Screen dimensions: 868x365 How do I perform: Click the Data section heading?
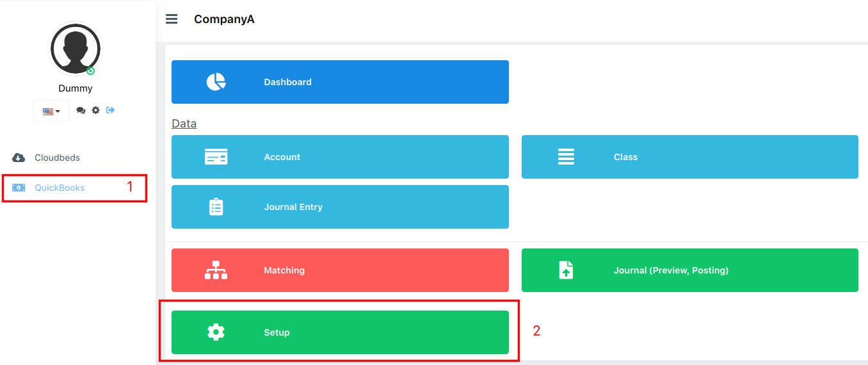[184, 124]
